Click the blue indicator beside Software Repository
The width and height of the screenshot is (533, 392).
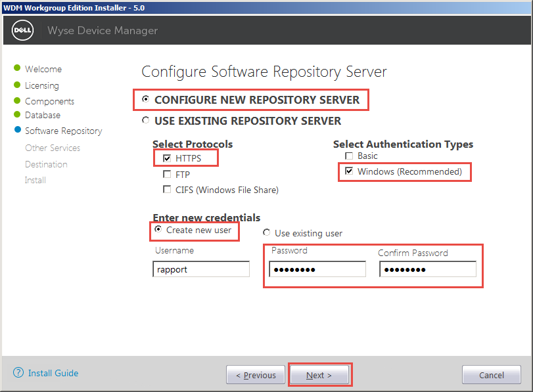click(18, 131)
